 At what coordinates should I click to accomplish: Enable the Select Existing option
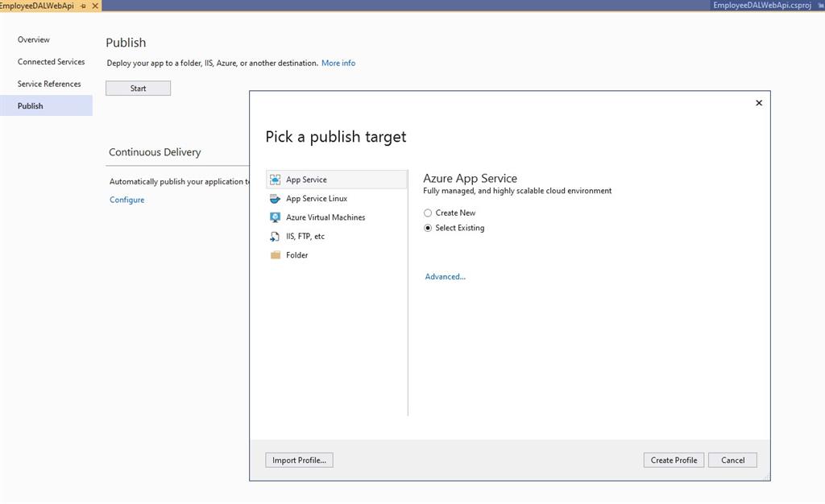428,227
